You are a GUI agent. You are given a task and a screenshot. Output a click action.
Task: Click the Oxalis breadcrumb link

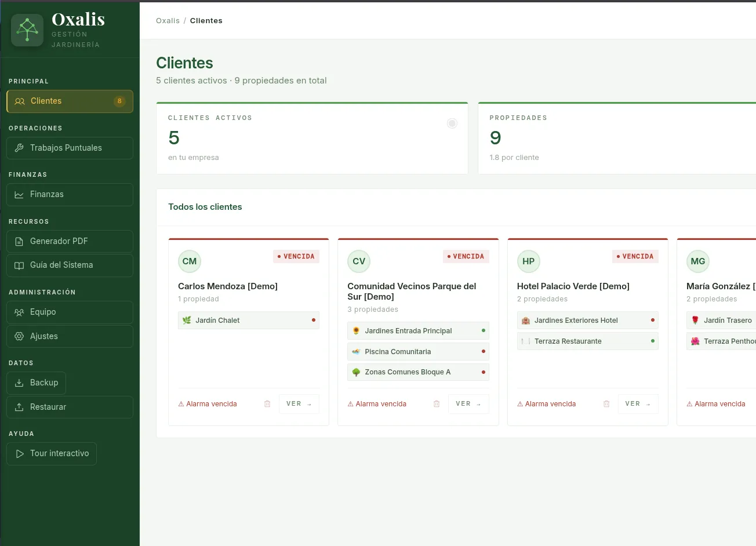(x=168, y=21)
